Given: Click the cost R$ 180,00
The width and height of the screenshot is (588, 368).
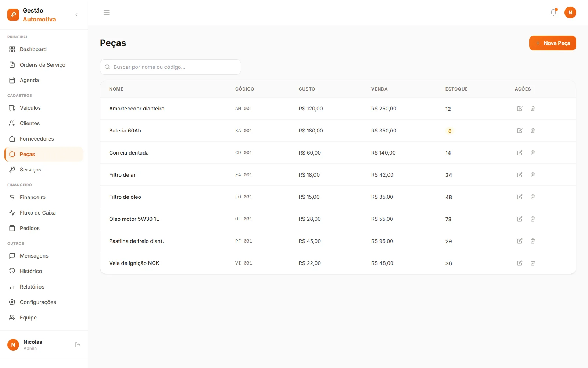Looking at the screenshot, I should click(311, 131).
